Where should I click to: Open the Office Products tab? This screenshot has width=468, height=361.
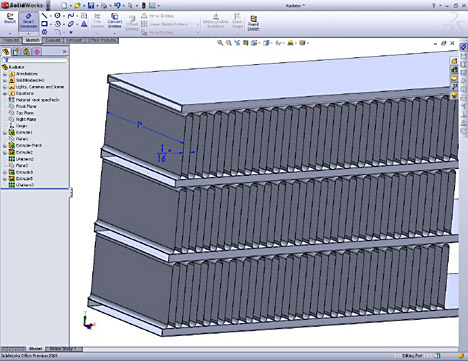click(x=102, y=40)
